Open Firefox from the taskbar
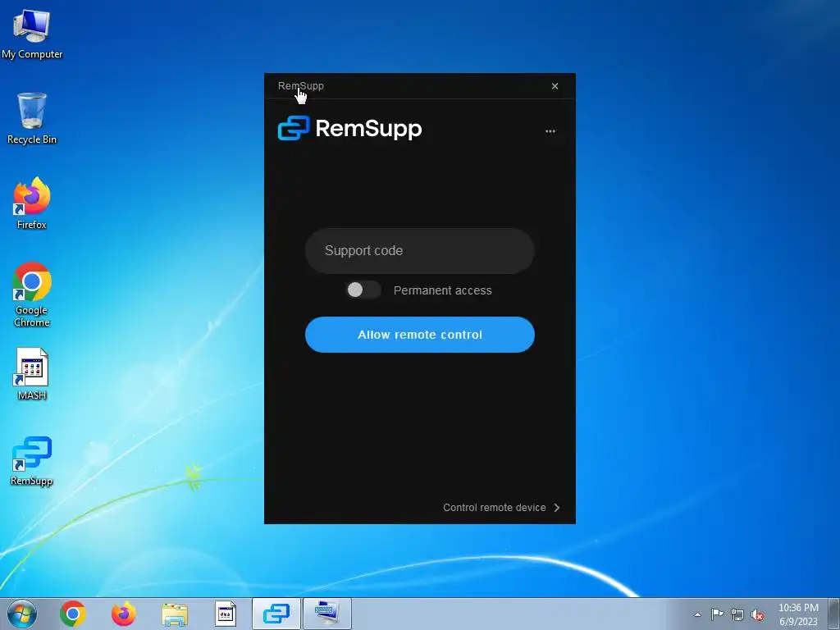The image size is (840, 630). pos(124,614)
